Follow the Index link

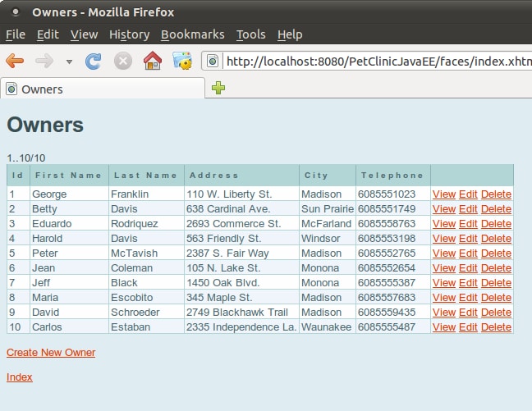[20, 377]
